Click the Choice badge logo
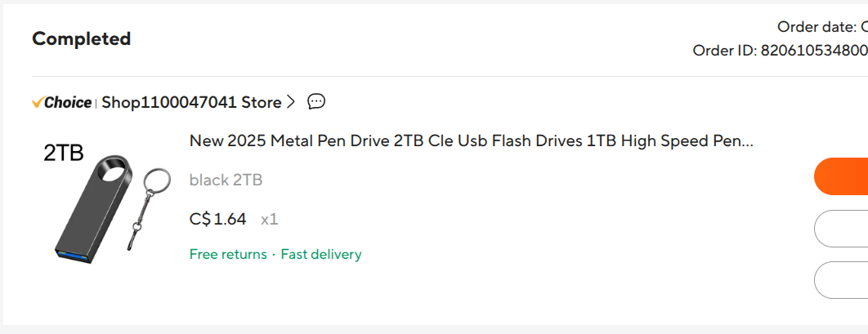This screenshot has width=868, height=334. pyautogui.click(x=62, y=102)
